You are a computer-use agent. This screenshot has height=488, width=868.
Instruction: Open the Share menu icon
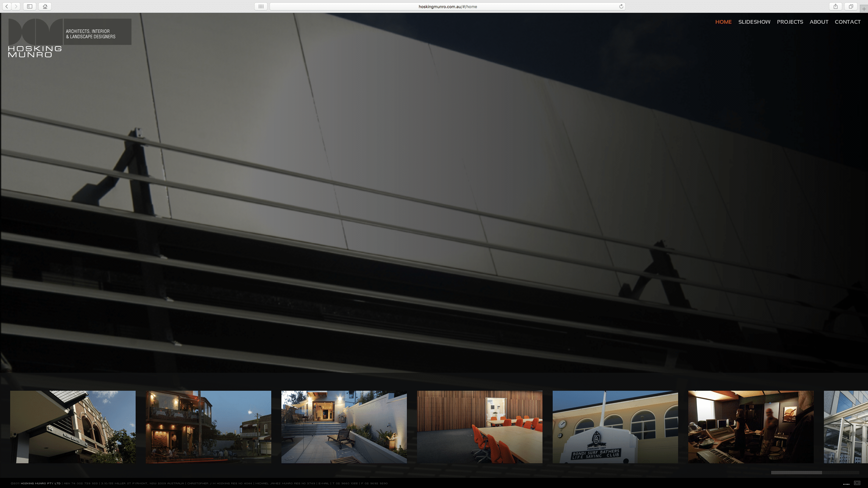pos(835,6)
